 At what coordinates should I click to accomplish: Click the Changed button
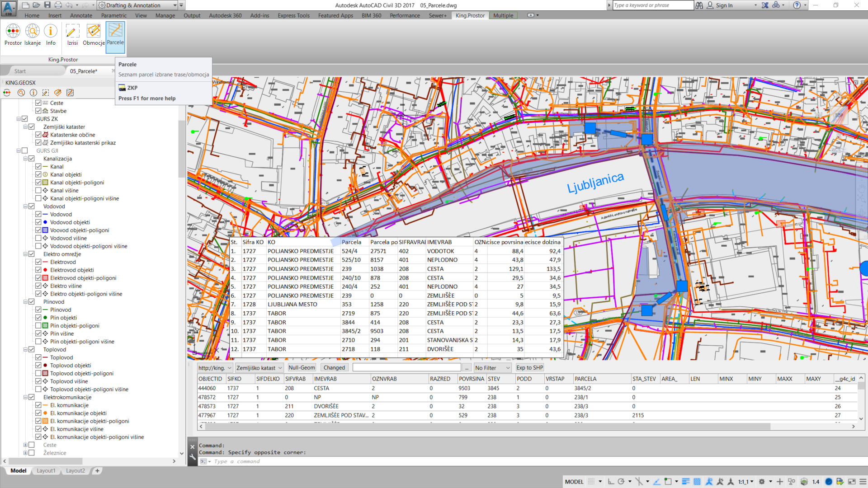click(x=334, y=368)
